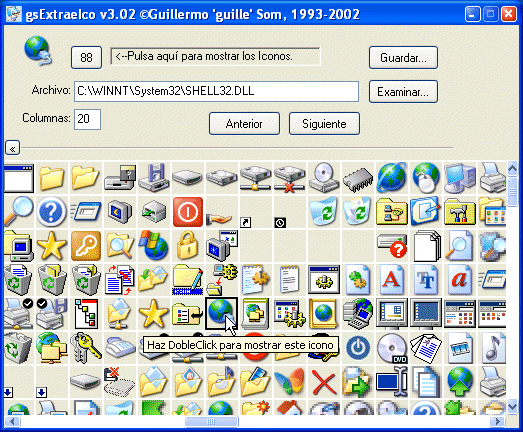Select the stacked blank pages icon
This screenshot has height=432, width=523.
click(x=427, y=246)
